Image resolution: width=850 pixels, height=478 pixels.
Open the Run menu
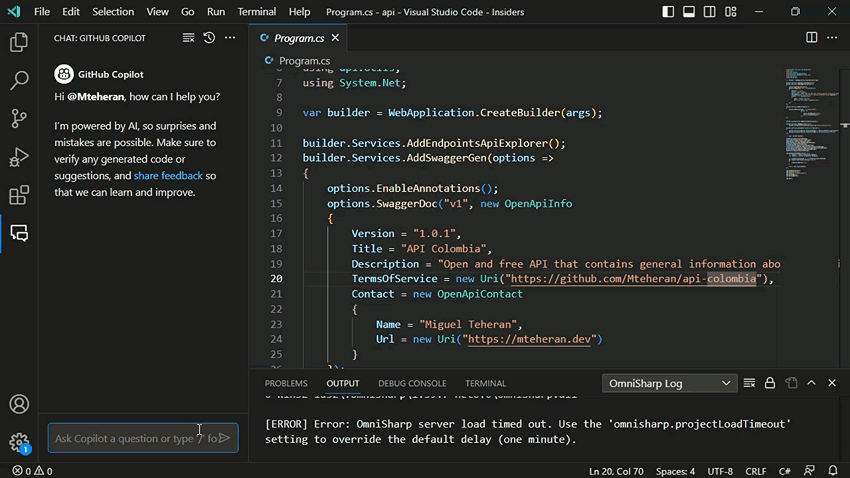[x=216, y=12]
